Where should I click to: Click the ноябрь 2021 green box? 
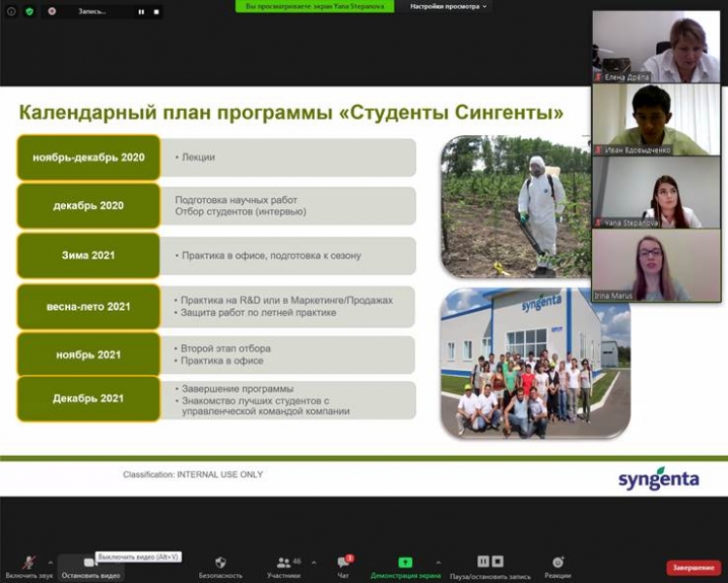[x=88, y=355]
